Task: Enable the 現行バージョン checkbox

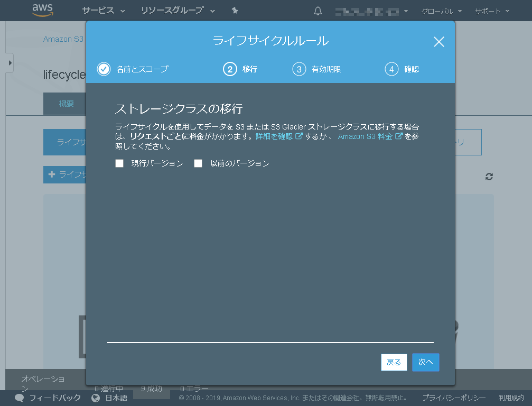Action: pos(119,163)
